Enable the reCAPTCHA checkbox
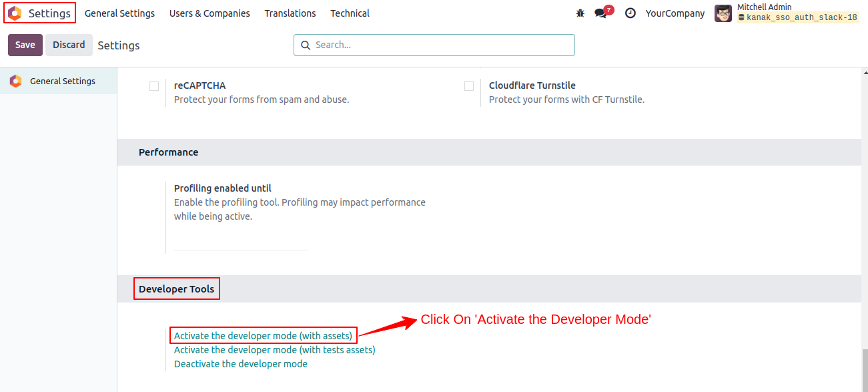 pyautogui.click(x=154, y=86)
